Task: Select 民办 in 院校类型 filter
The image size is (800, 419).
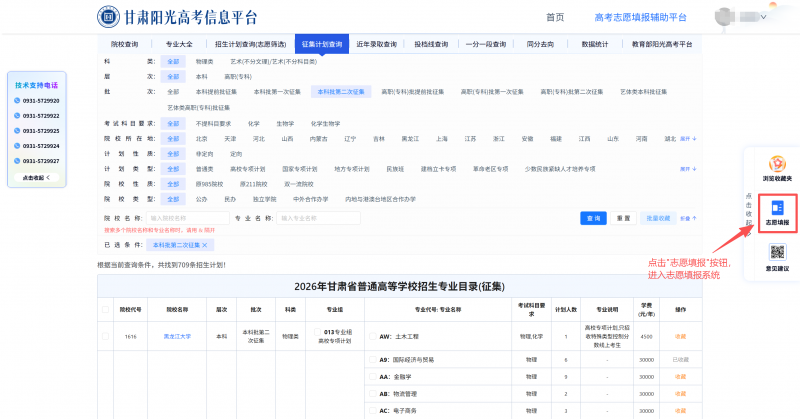Action: click(230, 199)
